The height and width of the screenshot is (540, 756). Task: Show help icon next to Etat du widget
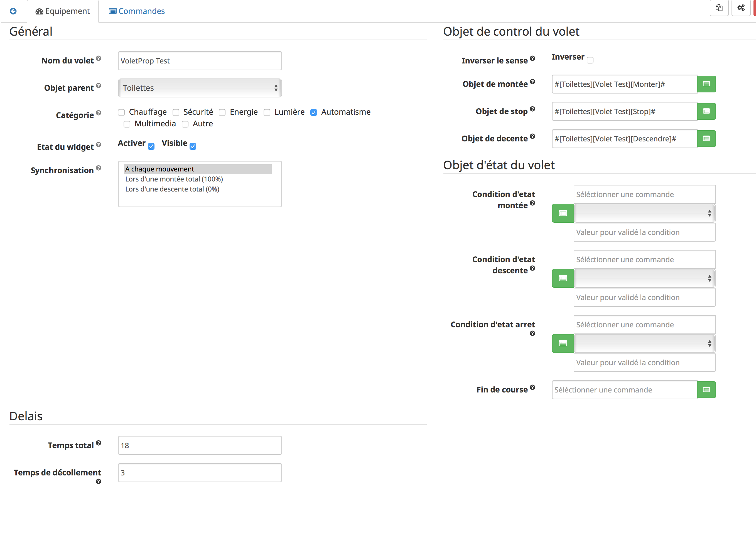99,145
